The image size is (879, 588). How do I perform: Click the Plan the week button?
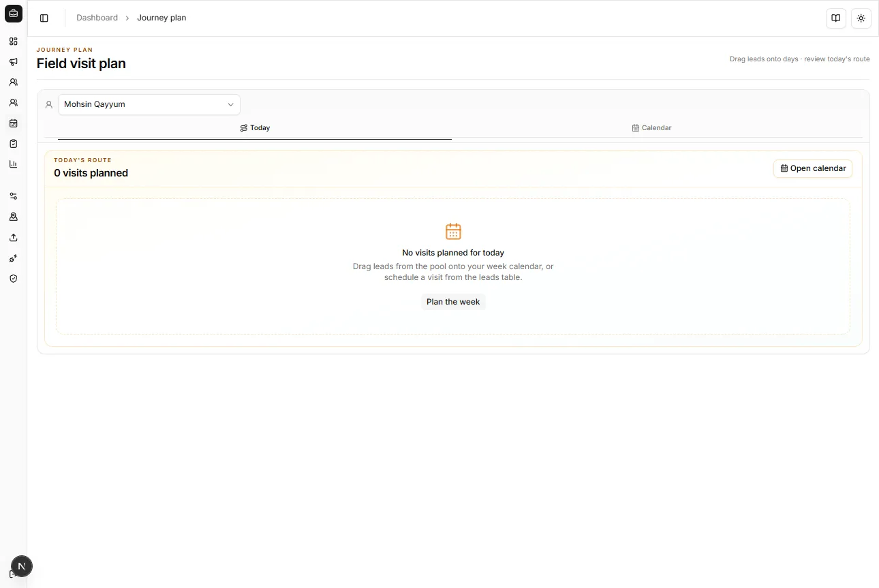point(453,302)
